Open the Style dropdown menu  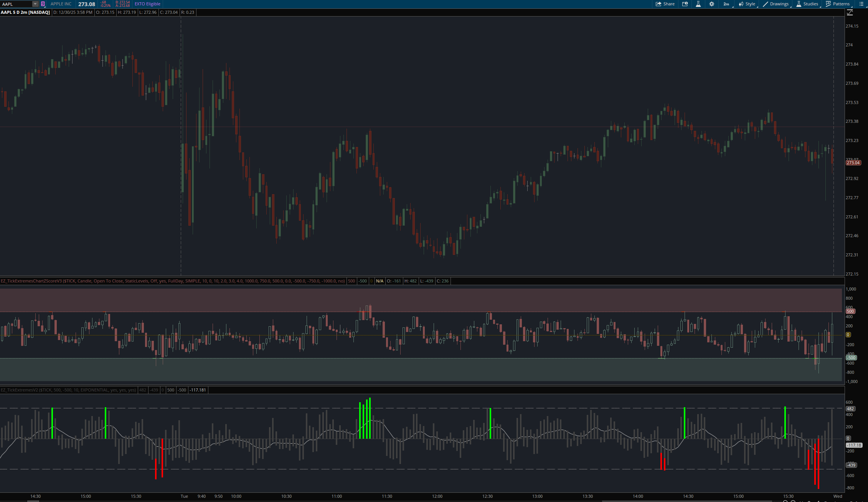tap(750, 4)
